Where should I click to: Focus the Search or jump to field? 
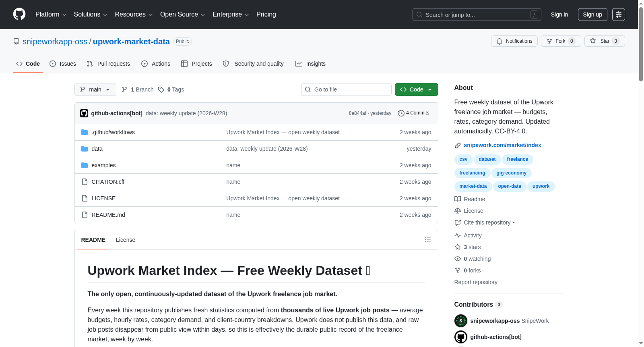click(x=477, y=15)
